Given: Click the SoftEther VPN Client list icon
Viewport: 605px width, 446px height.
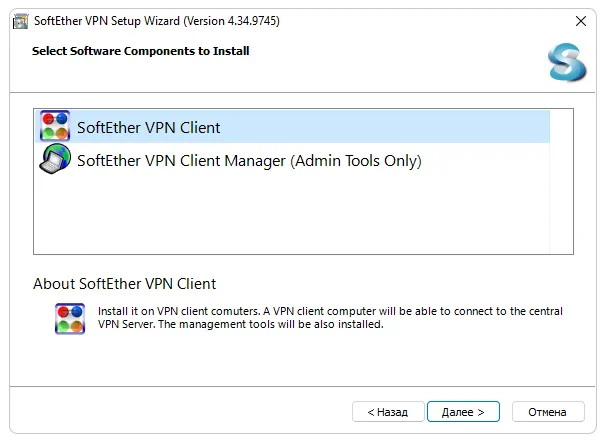Looking at the screenshot, I should click(x=55, y=126).
